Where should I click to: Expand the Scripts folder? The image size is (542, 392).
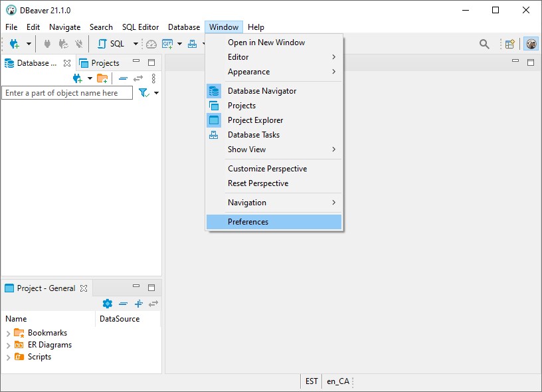click(x=8, y=357)
